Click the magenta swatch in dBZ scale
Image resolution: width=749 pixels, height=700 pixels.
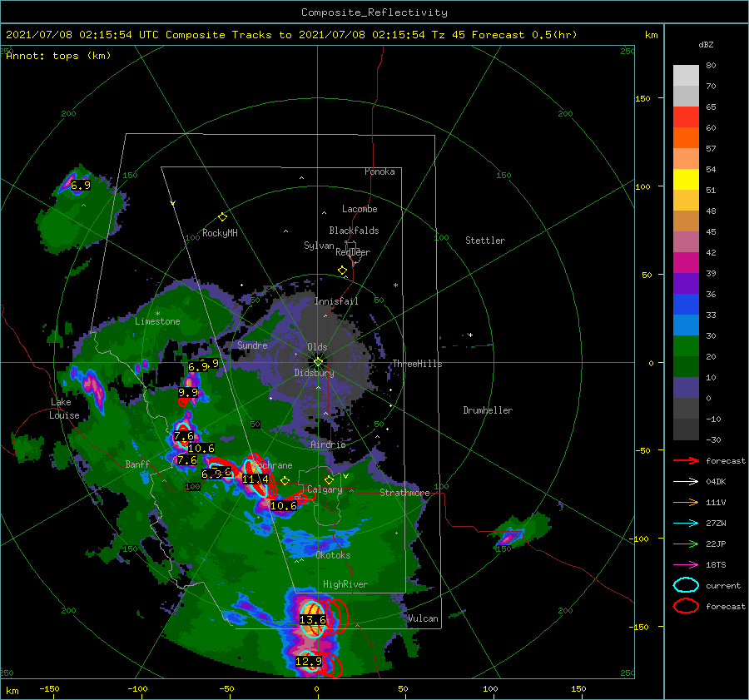tap(686, 263)
